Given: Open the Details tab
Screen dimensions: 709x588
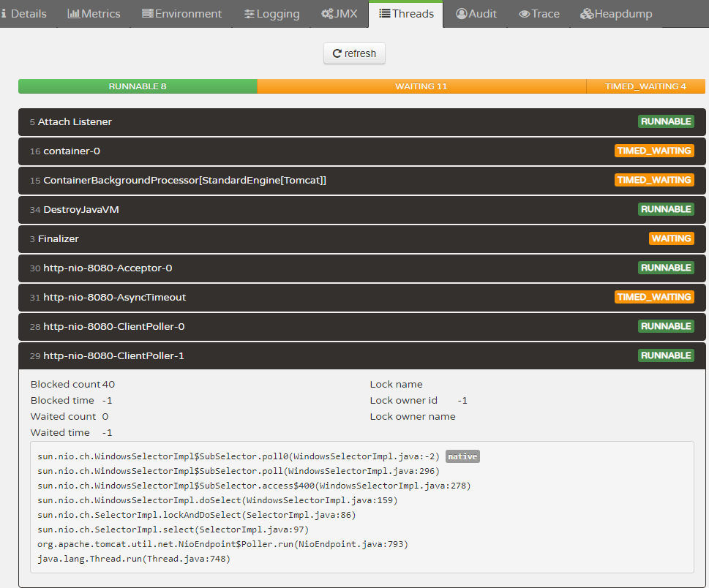Looking at the screenshot, I should [x=24, y=14].
